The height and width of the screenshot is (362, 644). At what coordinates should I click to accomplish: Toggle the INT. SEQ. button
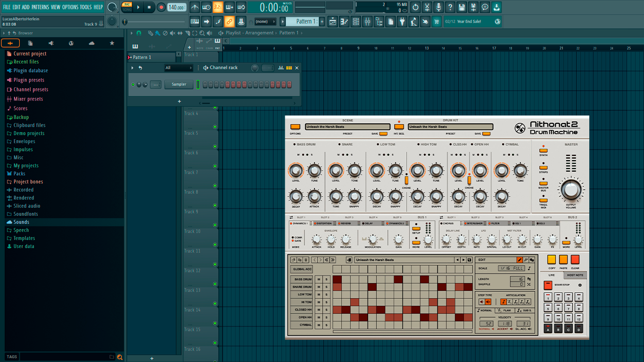[x=399, y=126]
